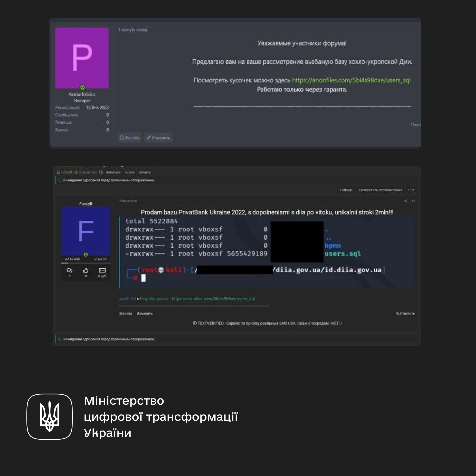Click the Ответить reply link
476x476 pixels.
point(405,313)
